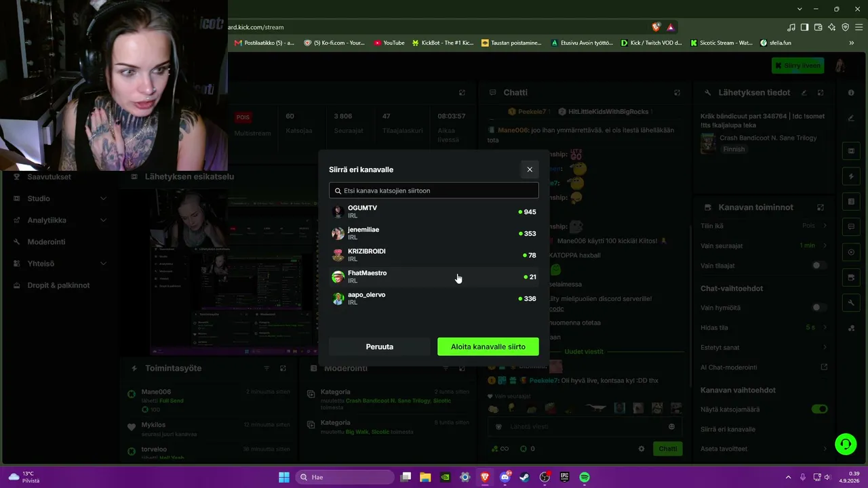Viewport: 868px width, 488px height.
Task: Open AI Chat-moderointi external link icon
Action: click(x=825, y=367)
